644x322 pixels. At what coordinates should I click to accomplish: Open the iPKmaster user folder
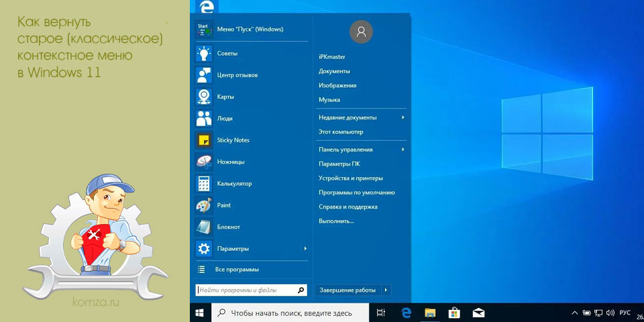(332, 56)
